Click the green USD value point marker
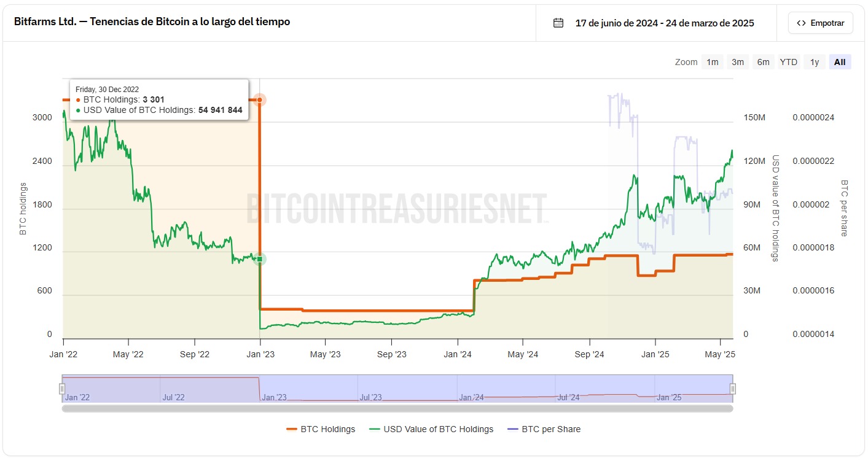The height and width of the screenshot is (461, 868). pos(260,259)
